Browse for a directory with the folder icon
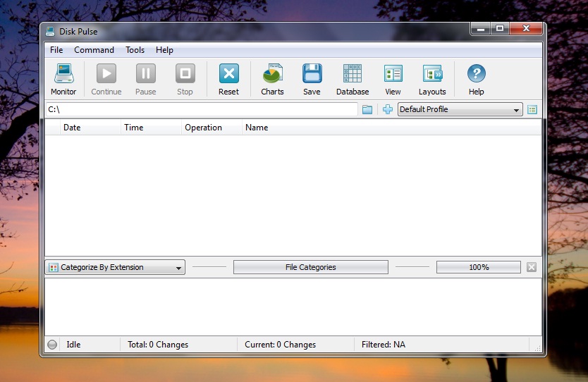The height and width of the screenshot is (382, 588). pos(367,109)
